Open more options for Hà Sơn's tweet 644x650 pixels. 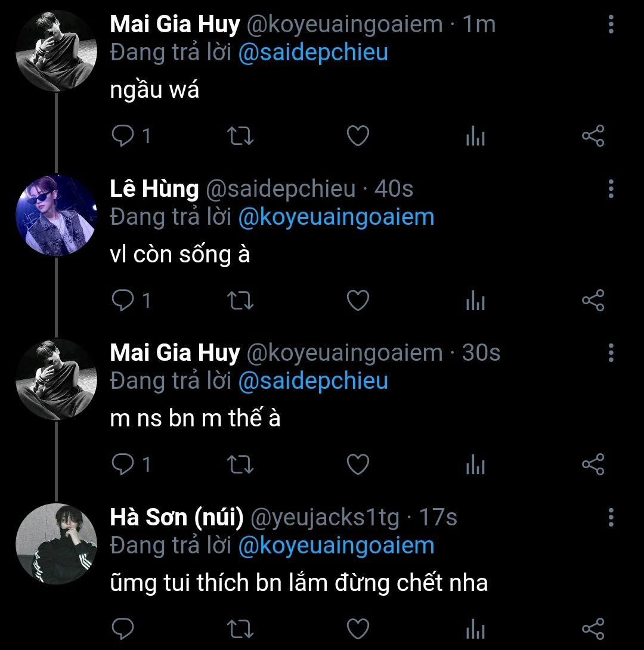(611, 517)
